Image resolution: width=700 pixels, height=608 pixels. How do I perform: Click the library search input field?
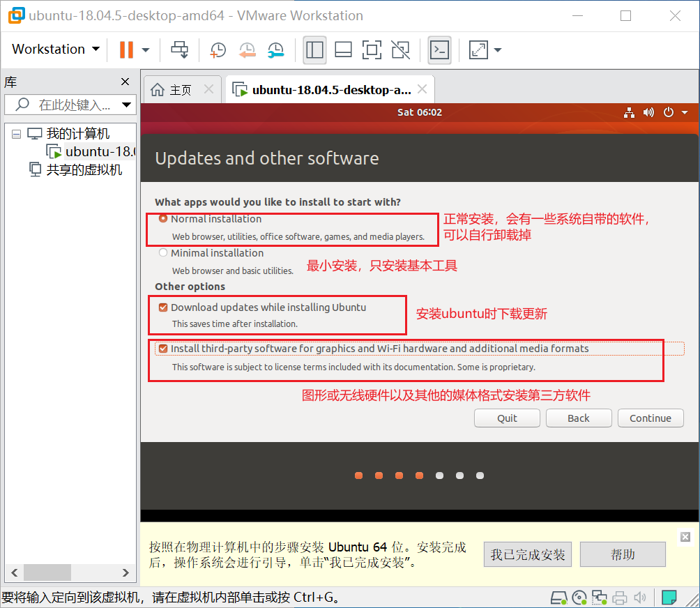(70, 105)
